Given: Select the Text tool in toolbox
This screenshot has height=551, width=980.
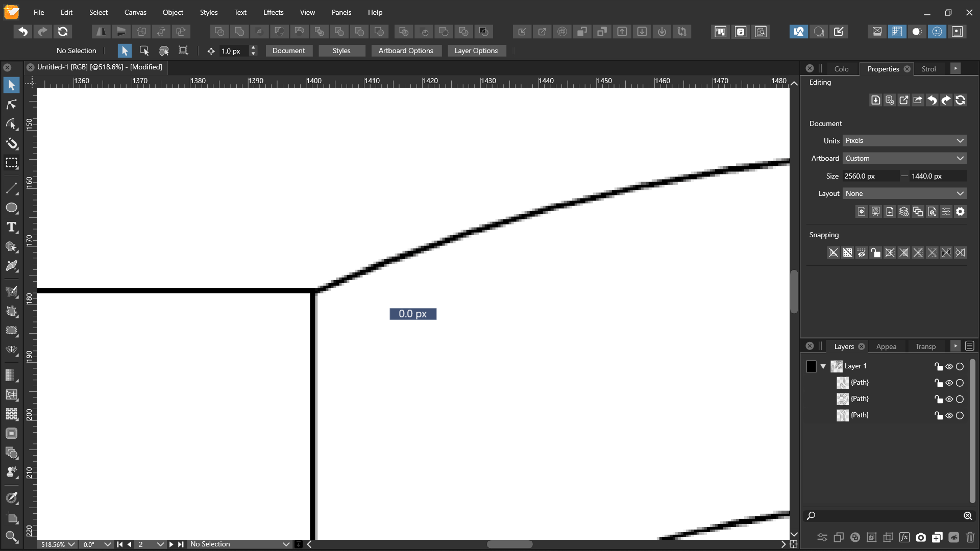Looking at the screenshot, I should (11, 228).
